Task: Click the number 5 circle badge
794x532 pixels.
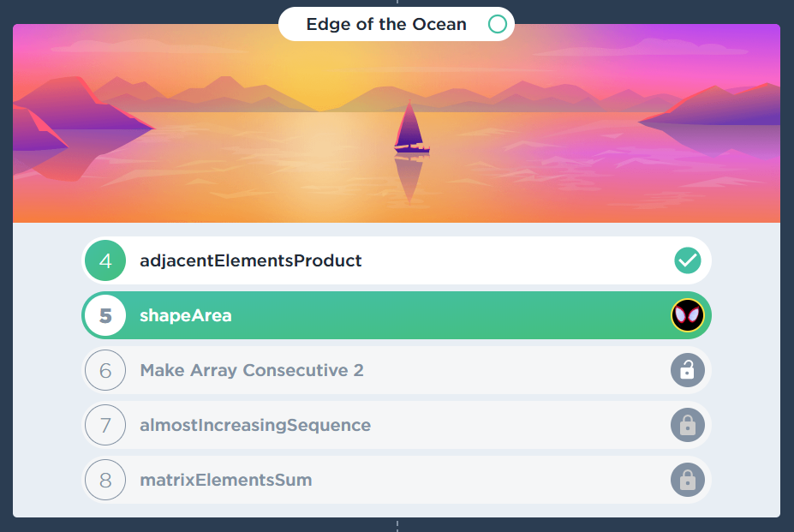Action: [x=105, y=315]
